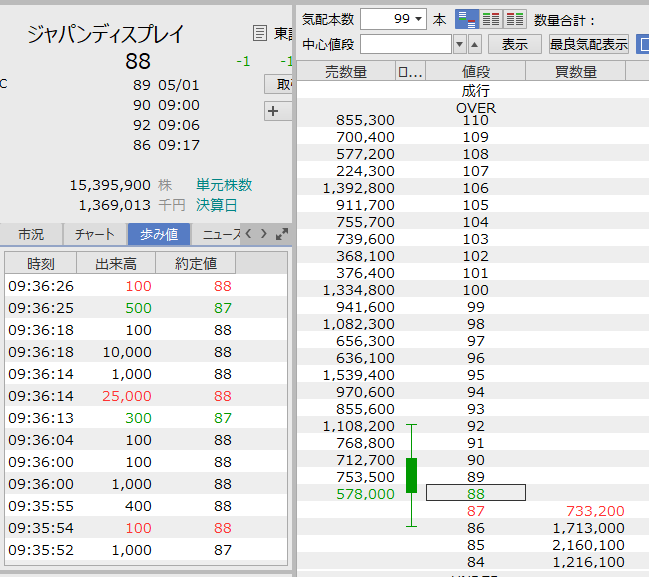Select the 09:36:04 tick row
The image size is (649, 577).
146,440
